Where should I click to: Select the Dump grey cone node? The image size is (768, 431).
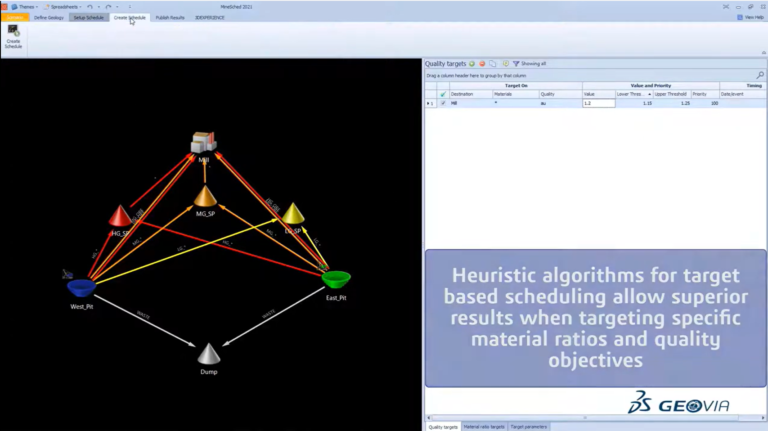click(209, 354)
